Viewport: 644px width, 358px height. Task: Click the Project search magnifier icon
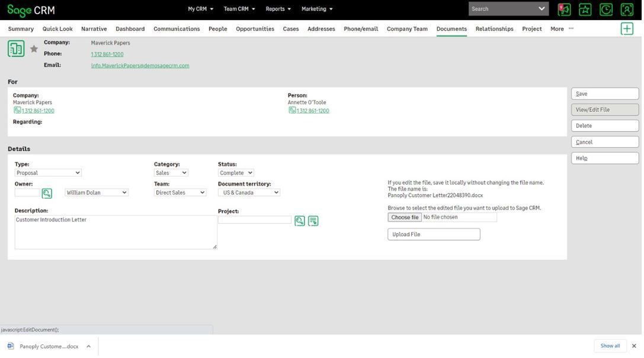tap(300, 221)
